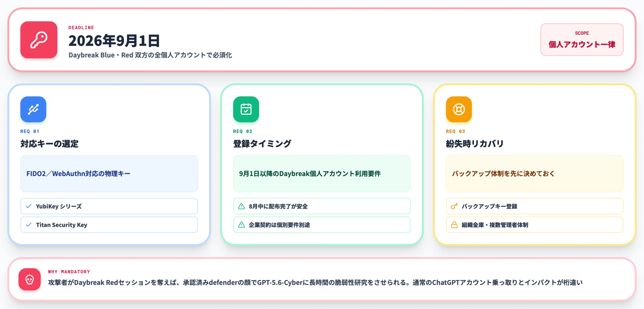
Task: Click the REQ 02 label
Action: [x=242, y=131]
